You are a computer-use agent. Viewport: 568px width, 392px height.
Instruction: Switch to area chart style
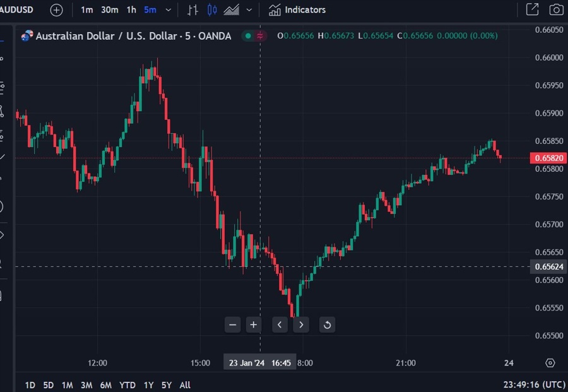coord(231,9)
